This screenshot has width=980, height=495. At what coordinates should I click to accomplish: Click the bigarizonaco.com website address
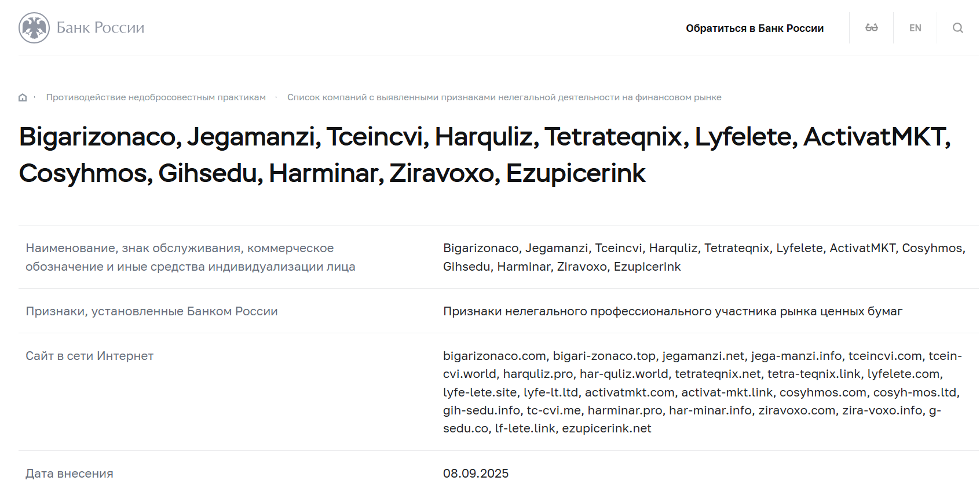492,355
